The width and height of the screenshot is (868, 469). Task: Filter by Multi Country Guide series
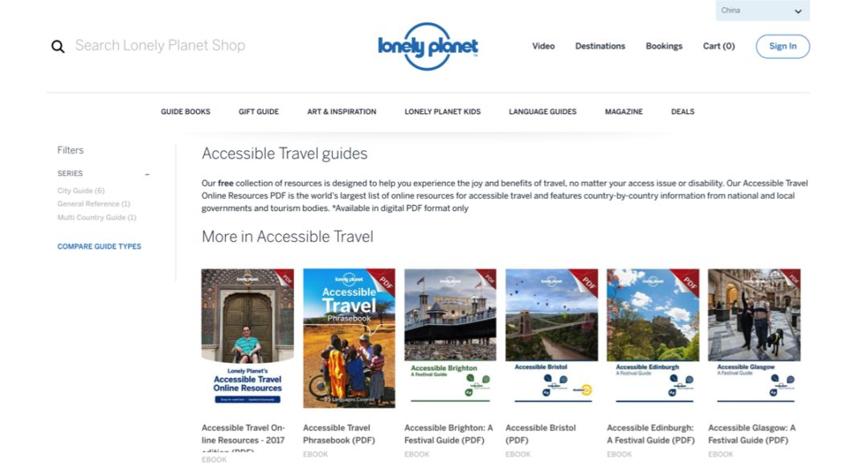(97, 217)
